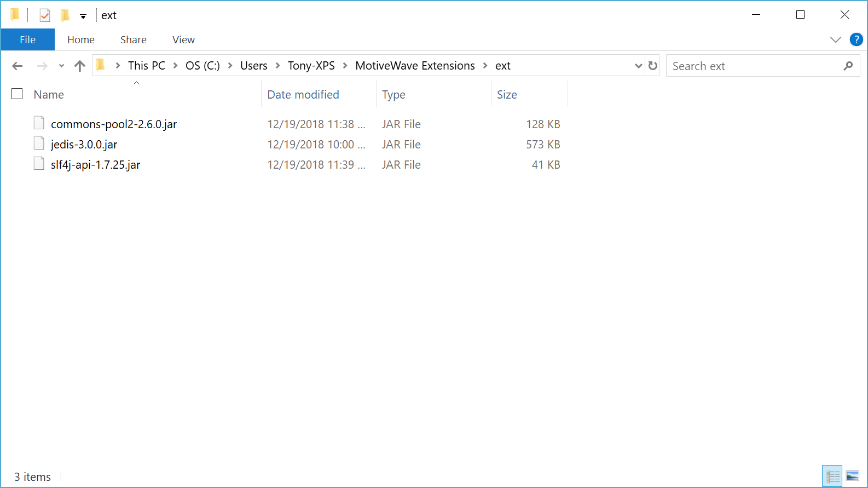
Task: Switch to large icons view
Action: click(x=852, y=476)
